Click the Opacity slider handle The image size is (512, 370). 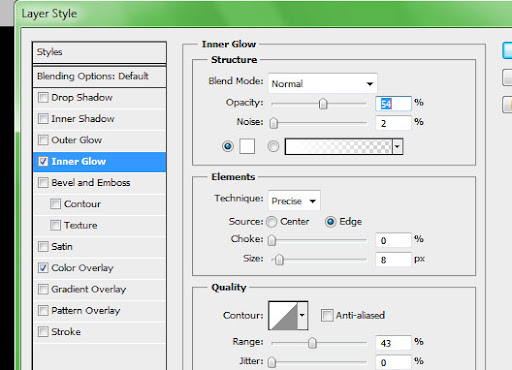(x=323, y=104)
